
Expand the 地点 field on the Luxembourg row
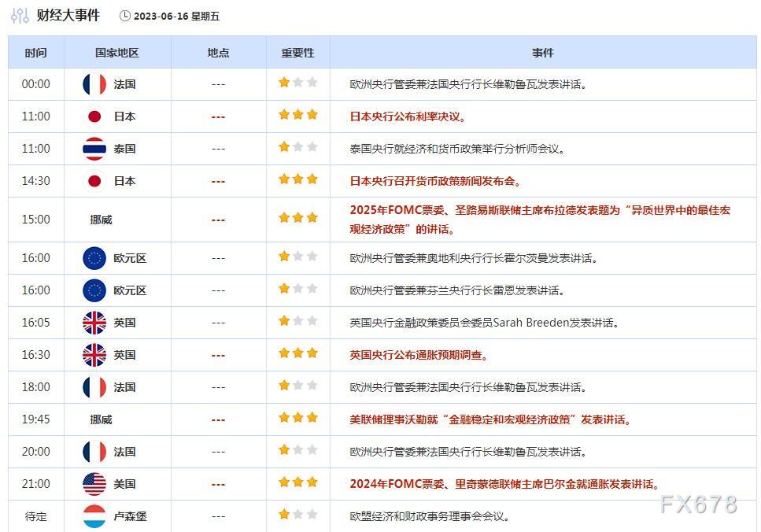(217, 516)
